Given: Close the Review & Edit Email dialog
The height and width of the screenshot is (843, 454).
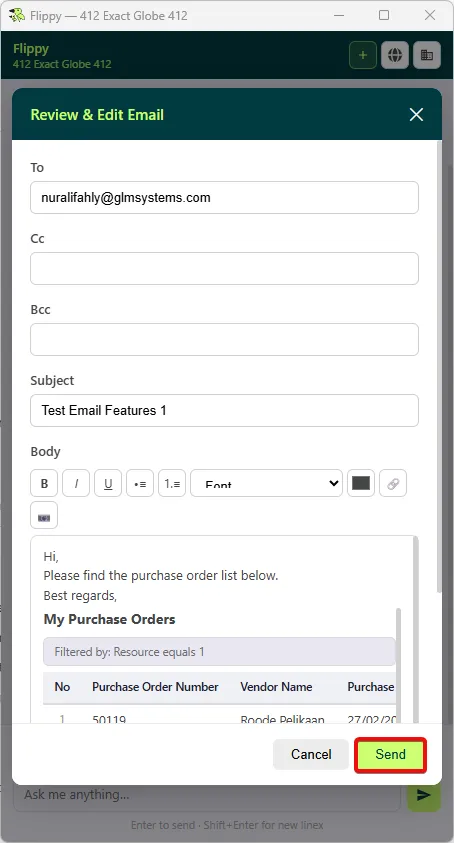Looking at the screenshot, I should pos(416,115).
